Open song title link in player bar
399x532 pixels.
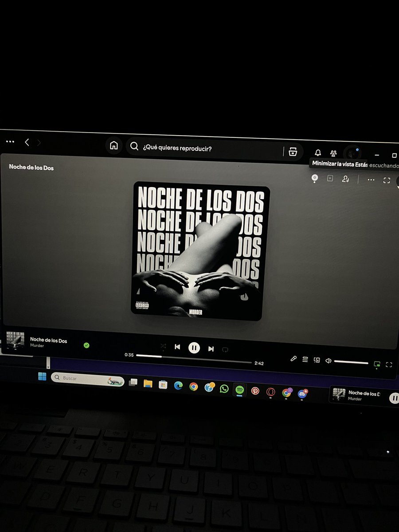pos(48,340)
